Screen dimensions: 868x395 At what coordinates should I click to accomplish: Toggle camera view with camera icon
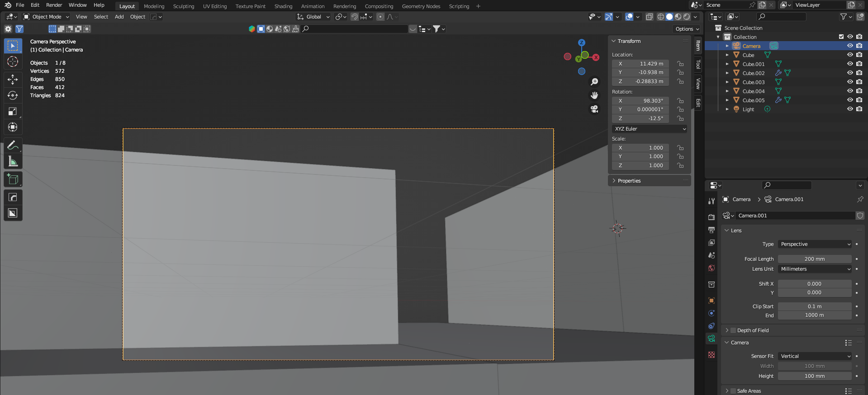tap(594, 109)
